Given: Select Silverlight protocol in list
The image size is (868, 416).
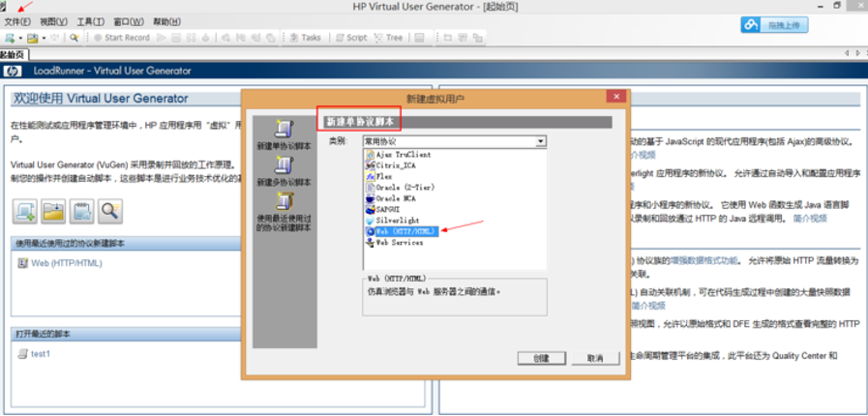Looking at the screenshot, I should coord(393,221).
